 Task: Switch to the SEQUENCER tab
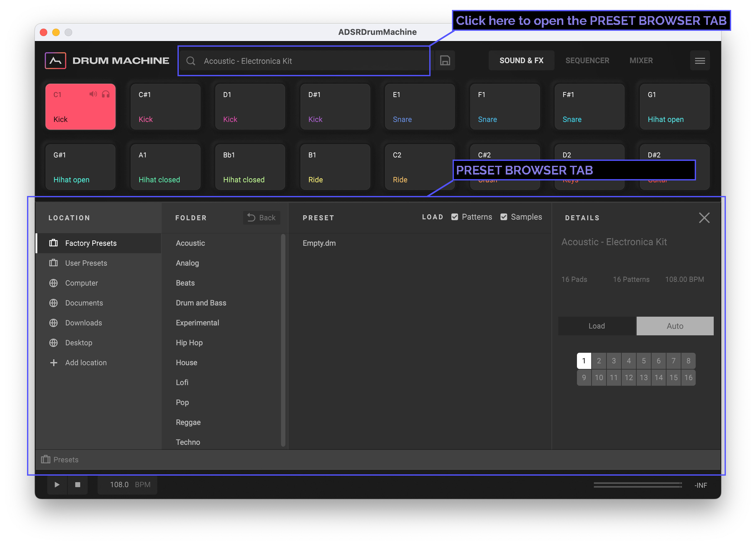pyautogui.click(x=587, y=61)
